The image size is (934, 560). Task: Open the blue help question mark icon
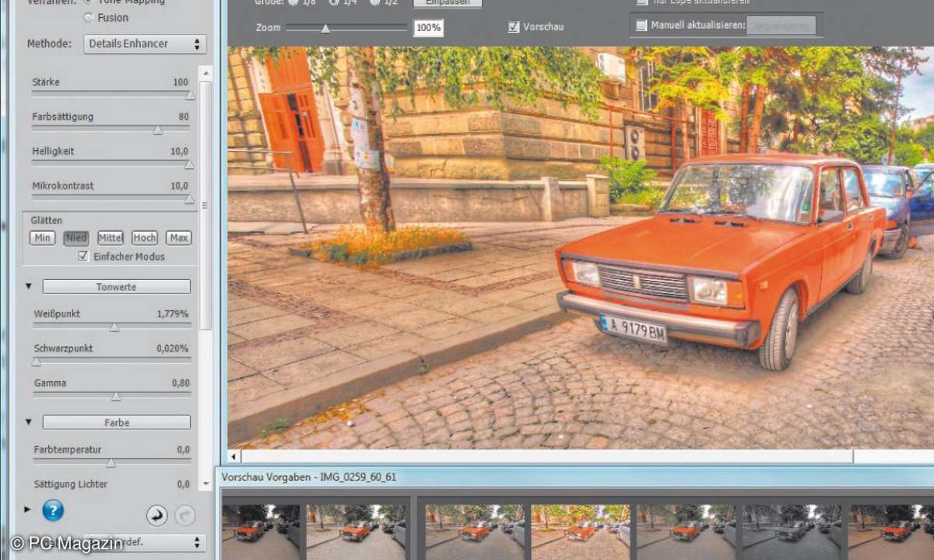tap(53, 510)
